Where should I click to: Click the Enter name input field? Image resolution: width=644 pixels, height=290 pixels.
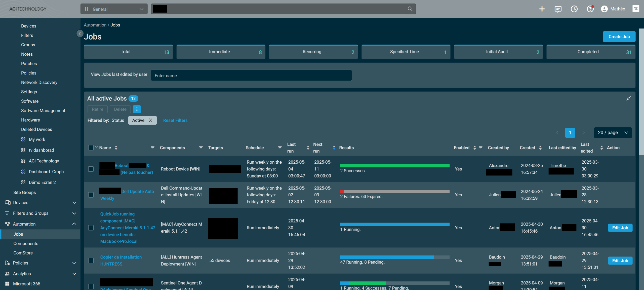pyautogui.click(x=251, y=76)
